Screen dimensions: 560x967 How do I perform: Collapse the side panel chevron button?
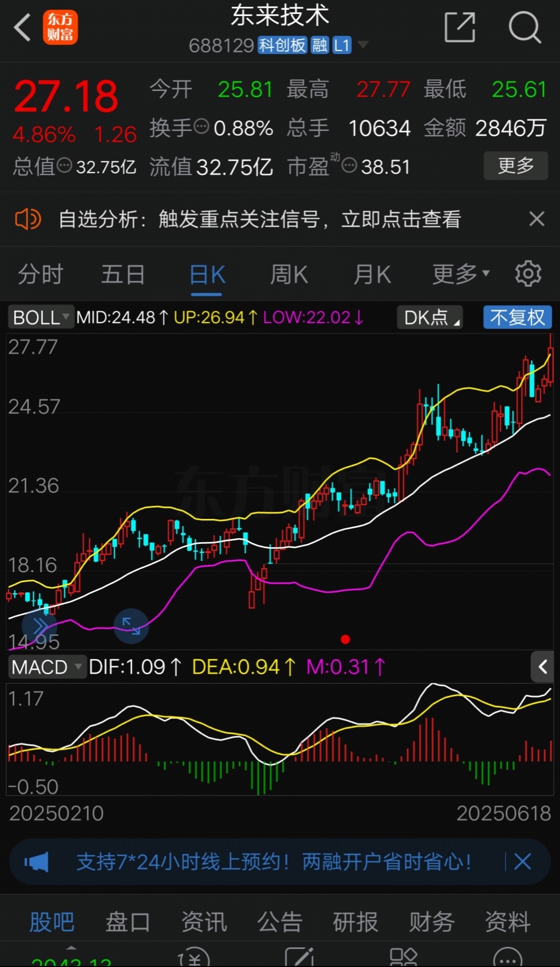point(543,667)
